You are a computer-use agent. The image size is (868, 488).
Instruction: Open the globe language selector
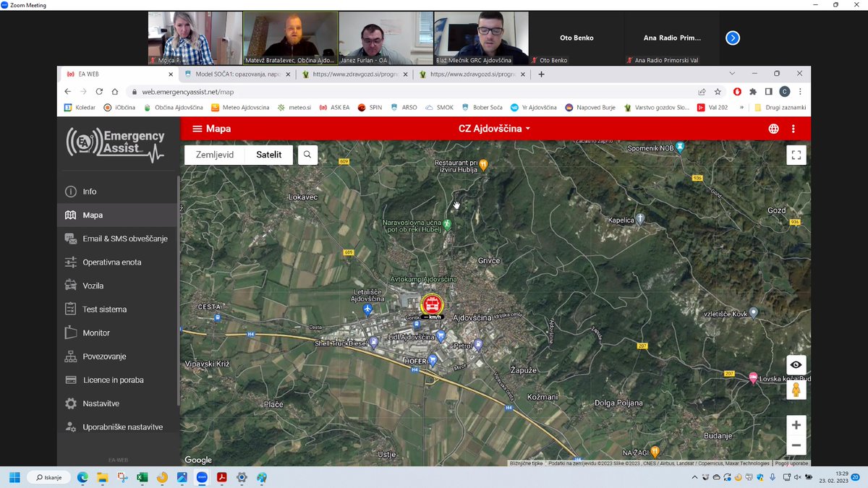pos(774,129)
